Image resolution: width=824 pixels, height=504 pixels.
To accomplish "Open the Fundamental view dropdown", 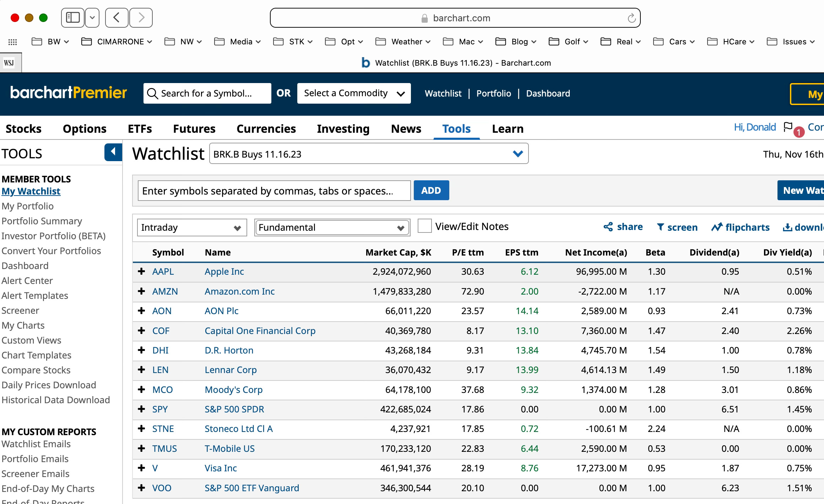I will coord(332,228).
